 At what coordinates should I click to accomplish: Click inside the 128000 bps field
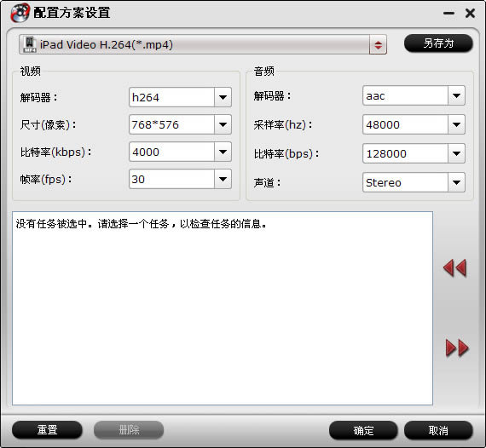[405, 153]
